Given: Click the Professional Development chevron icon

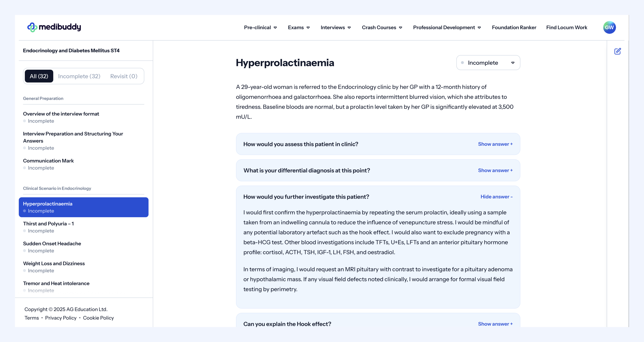Looking at the screenshot, I should (479, 28).
